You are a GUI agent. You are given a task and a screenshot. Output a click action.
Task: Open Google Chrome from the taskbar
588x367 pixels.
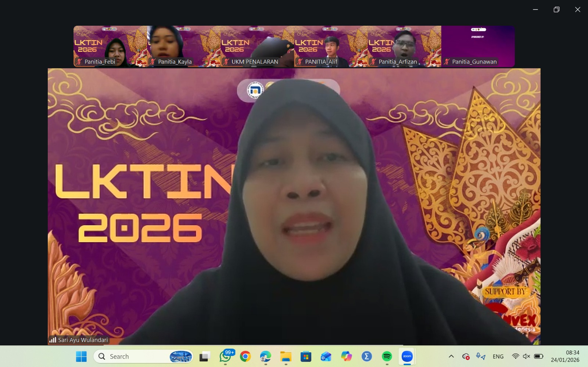pyautogui.click(x=245, y=356)
